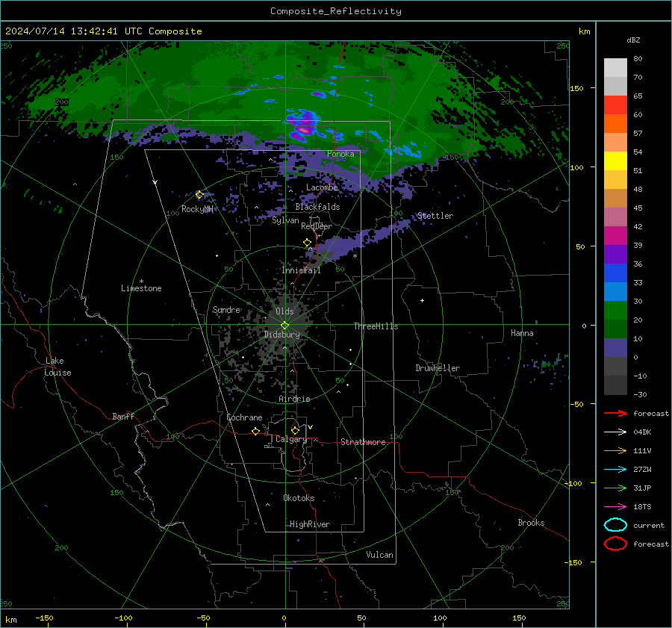
Task: Click the 'Olds' city label
Action: click(x=284, y=311)
